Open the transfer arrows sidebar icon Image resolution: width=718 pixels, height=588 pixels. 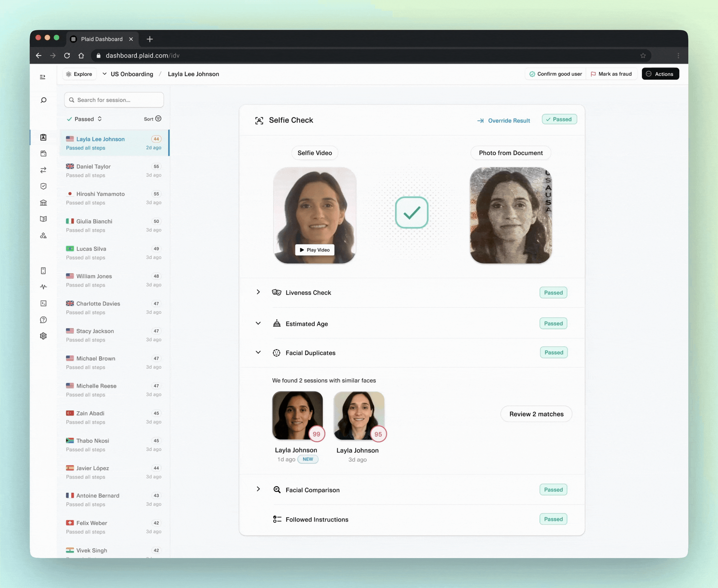[x=43, y=170]
